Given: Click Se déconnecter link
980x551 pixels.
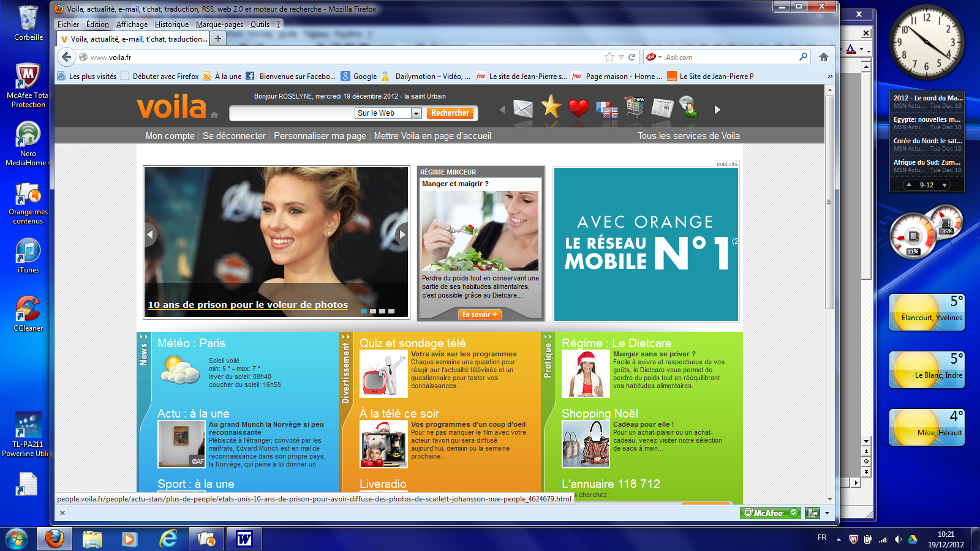Looking at the screenshot, I should click(x=234, y=136).
